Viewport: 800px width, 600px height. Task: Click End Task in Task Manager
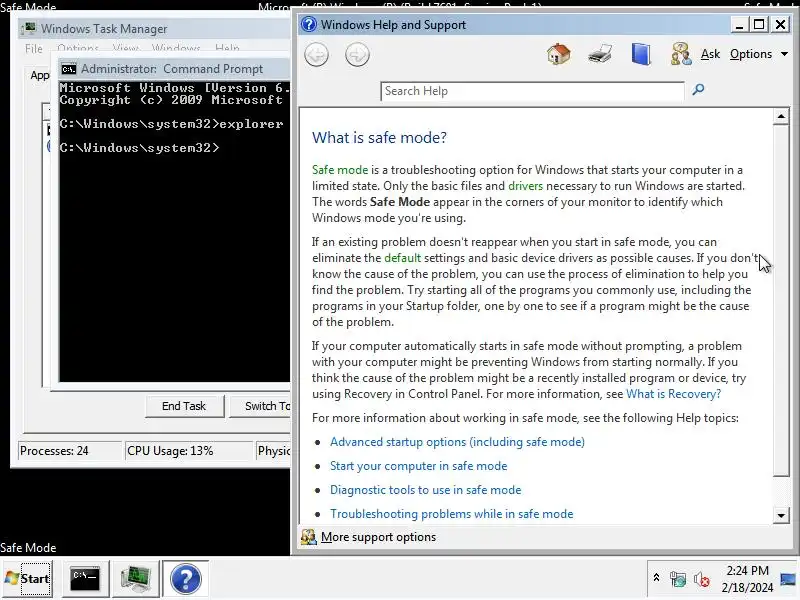click(x=184, y=406)
